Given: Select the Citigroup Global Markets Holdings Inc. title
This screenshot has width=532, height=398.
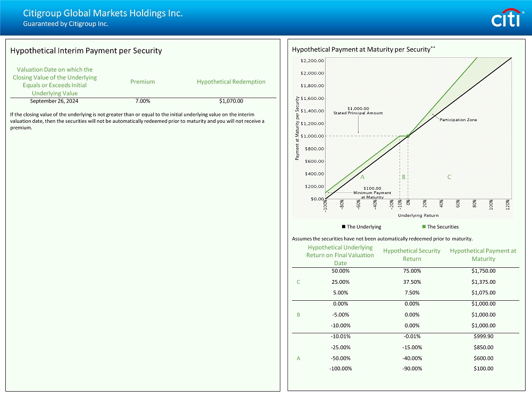Looking at the screenshot, I should (x=103, y=13).
